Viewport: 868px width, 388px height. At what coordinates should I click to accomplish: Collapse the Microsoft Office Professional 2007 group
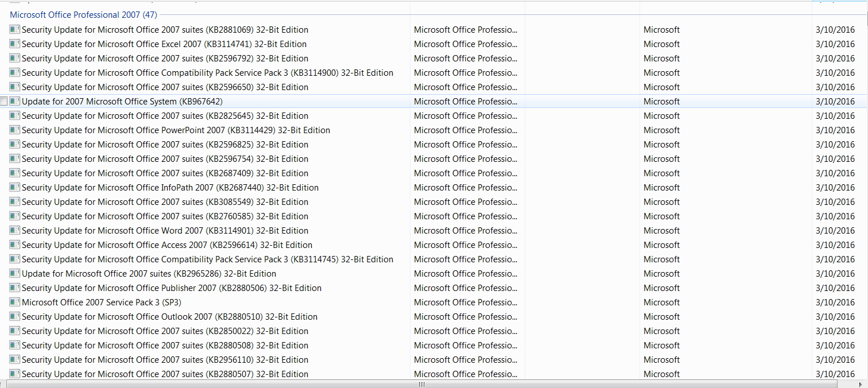[83, 15]
